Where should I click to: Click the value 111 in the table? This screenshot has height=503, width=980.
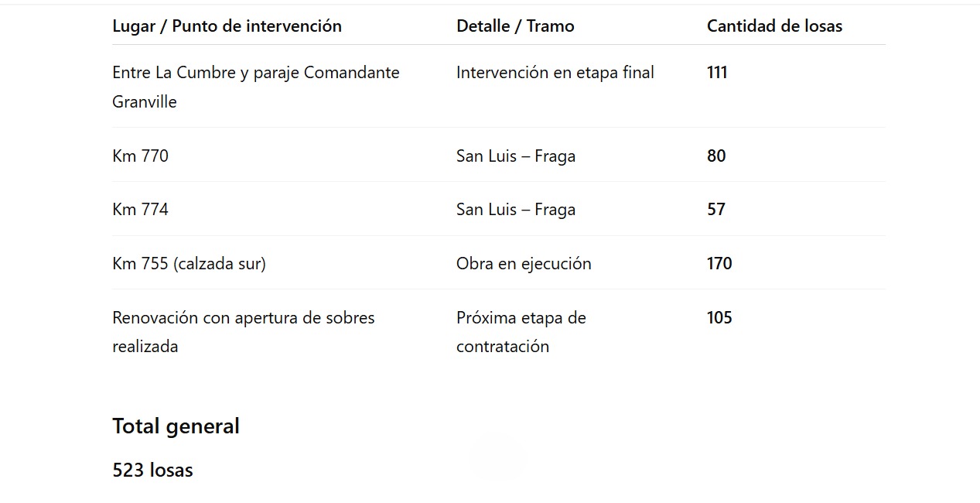click(x=717, y=73)
